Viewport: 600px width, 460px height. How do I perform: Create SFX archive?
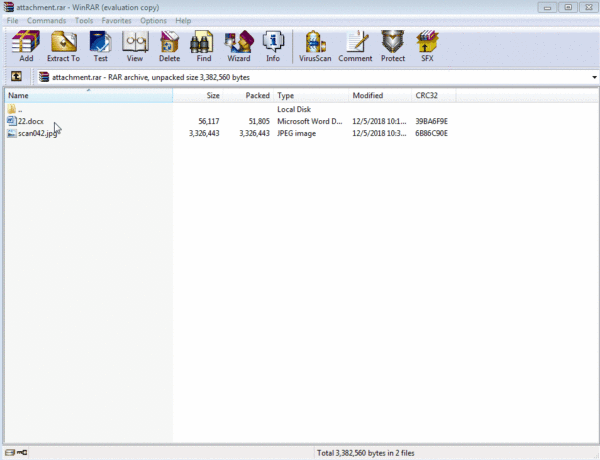[427, 46]
